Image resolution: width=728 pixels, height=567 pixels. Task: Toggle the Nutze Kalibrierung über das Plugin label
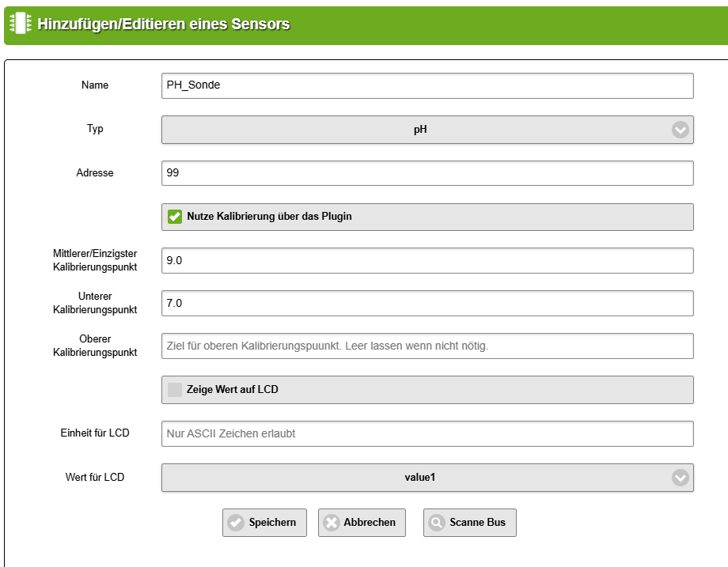click(x=269, y=217)
